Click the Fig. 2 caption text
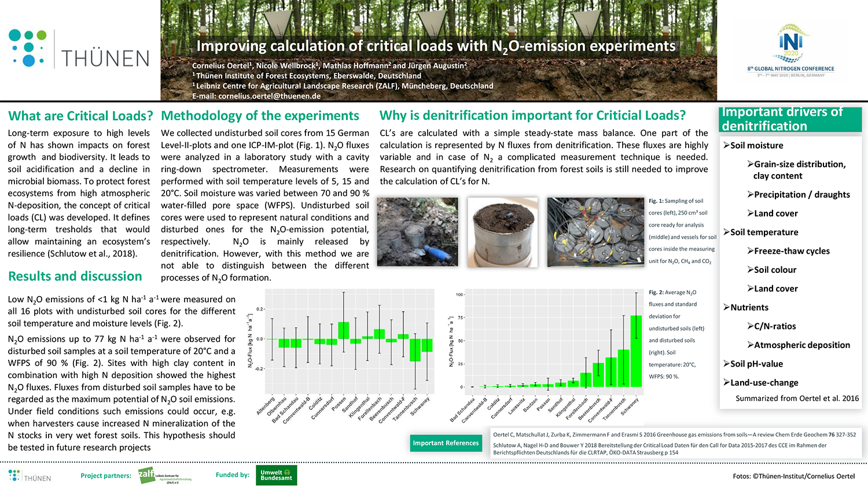 click(x=676, y=334)
